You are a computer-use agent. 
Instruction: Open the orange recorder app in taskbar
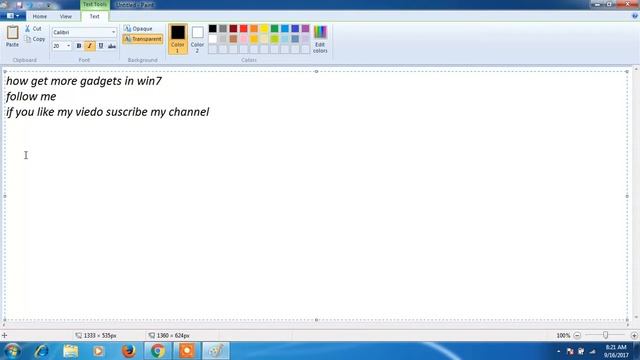coord(187,351)
